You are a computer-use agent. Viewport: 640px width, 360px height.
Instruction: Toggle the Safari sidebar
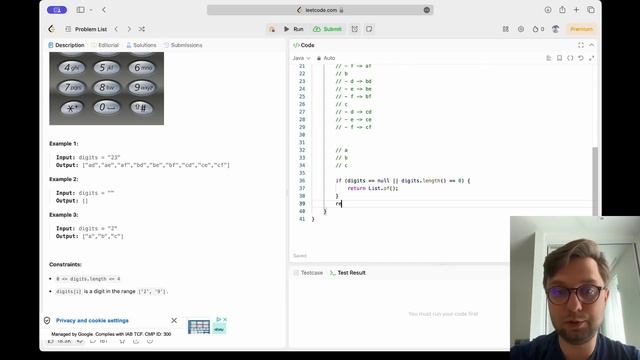coord(80,10)
